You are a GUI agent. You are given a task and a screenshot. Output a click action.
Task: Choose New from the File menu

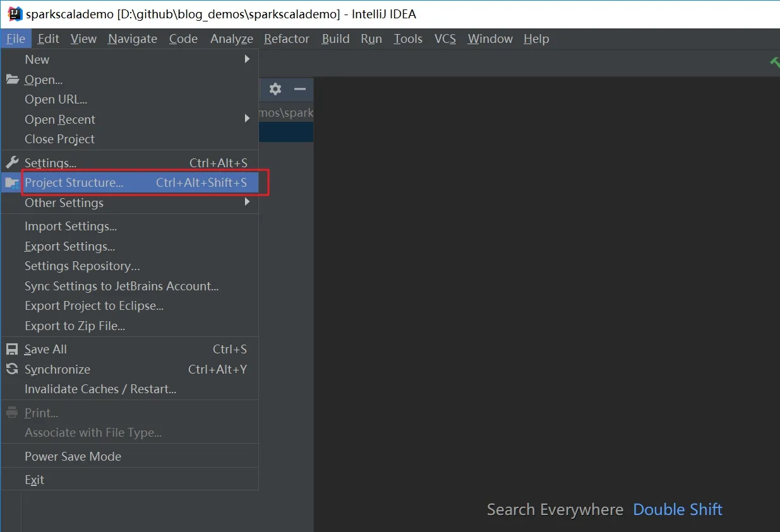click(129, 59)
